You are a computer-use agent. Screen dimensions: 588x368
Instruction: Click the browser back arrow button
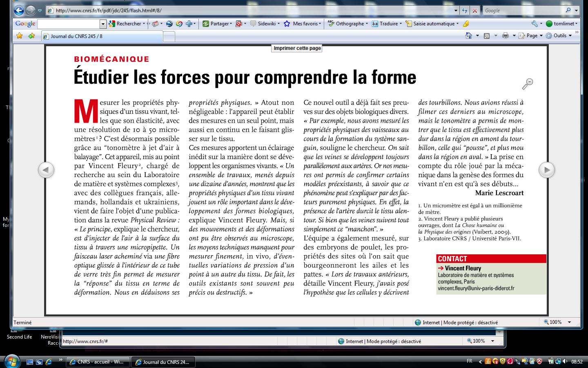coord(19,10)
